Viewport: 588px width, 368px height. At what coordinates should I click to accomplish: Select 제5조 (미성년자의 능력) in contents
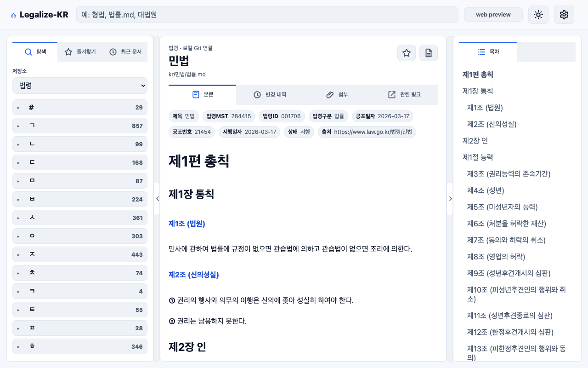click(x=502, y=207)
